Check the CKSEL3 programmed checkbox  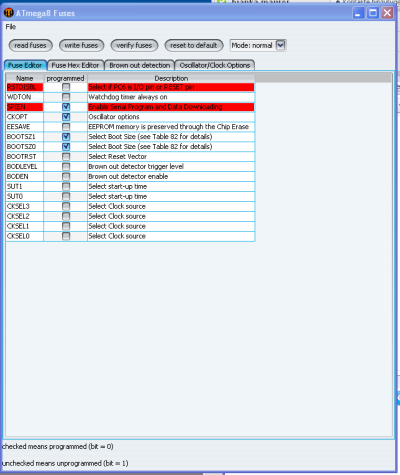coord(66,206)
